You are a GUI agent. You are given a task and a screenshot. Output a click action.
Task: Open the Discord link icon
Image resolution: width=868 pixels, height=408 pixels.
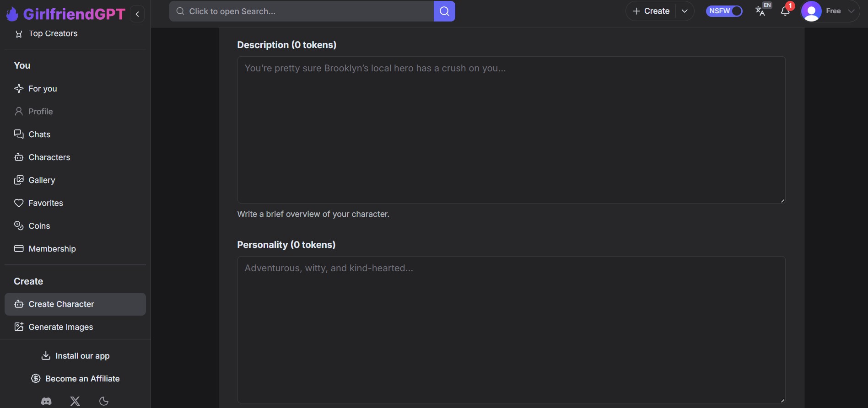pos(46,401)
